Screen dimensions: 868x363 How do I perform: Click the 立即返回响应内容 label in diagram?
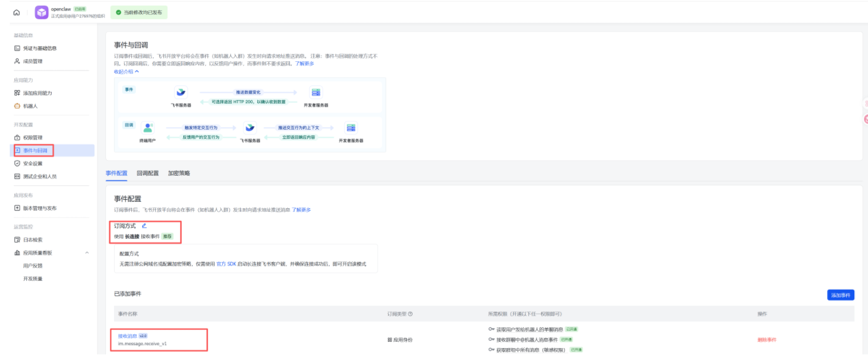(299, 138)
